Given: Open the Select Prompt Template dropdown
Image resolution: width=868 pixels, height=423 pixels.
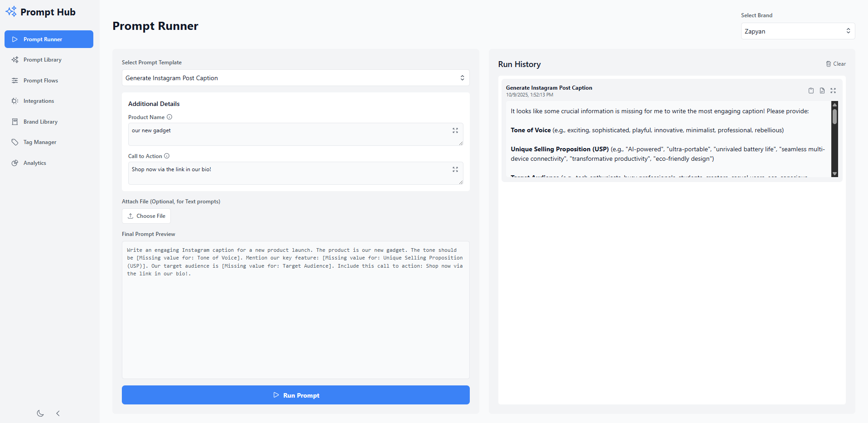Looking at the screenshot, I should click(x=295, y=78).
